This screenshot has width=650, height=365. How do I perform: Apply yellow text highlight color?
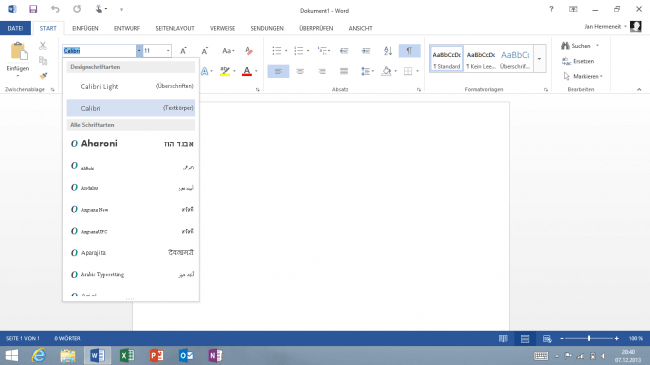(x=225, y=71)
